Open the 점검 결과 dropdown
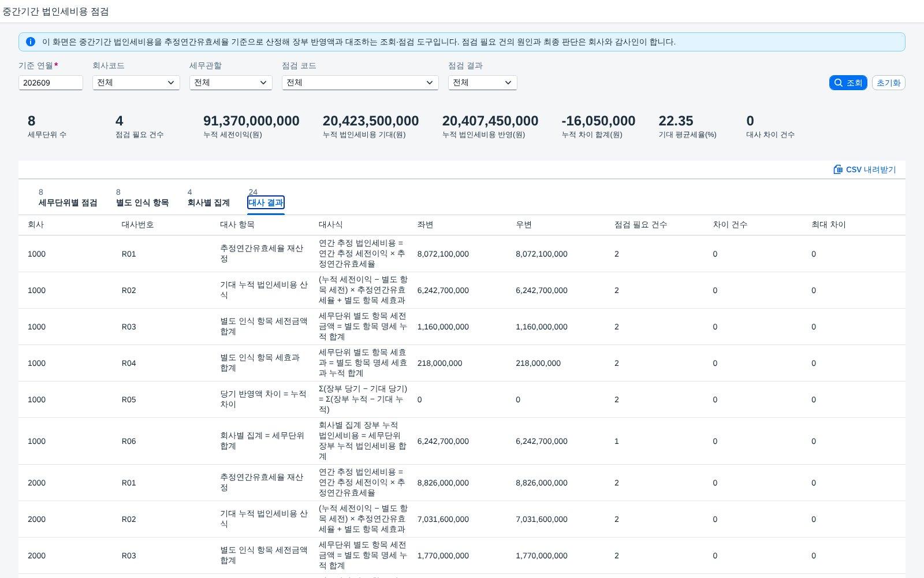The width and height of the screenshot is (924, 578). (x=483, y=83)
